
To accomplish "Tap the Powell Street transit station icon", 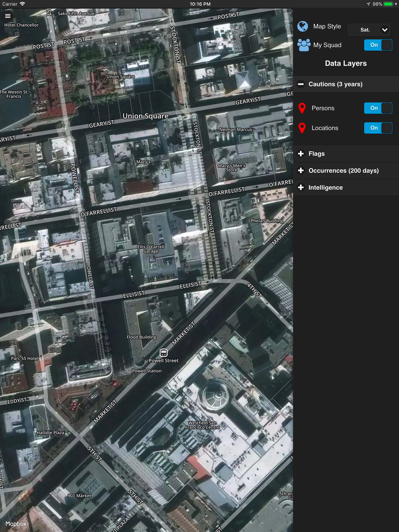I will tap(164, 353).
